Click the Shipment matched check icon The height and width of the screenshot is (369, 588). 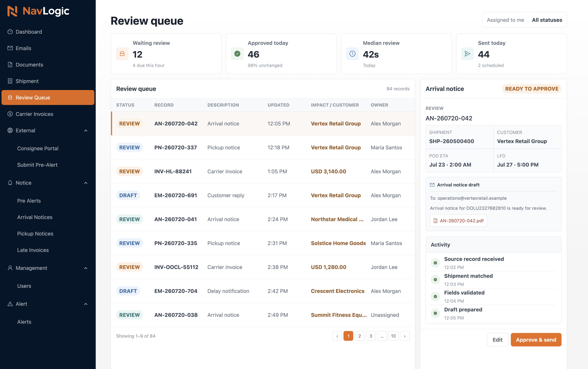tap(435, 280)
